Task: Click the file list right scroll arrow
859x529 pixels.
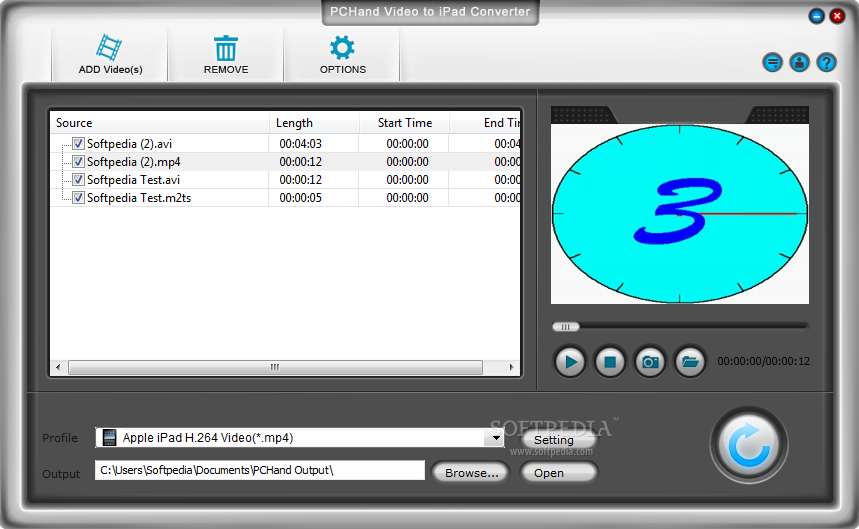Action: [511, 367]
